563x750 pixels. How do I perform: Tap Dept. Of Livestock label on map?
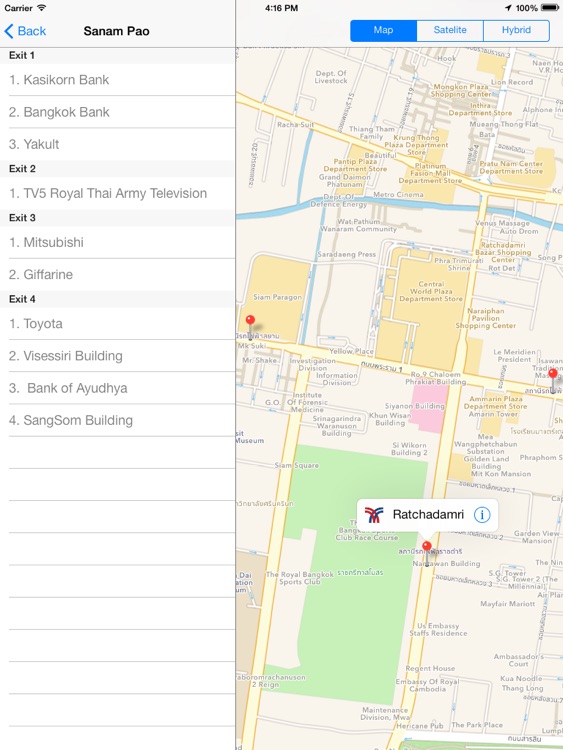[x=331, y=77]
